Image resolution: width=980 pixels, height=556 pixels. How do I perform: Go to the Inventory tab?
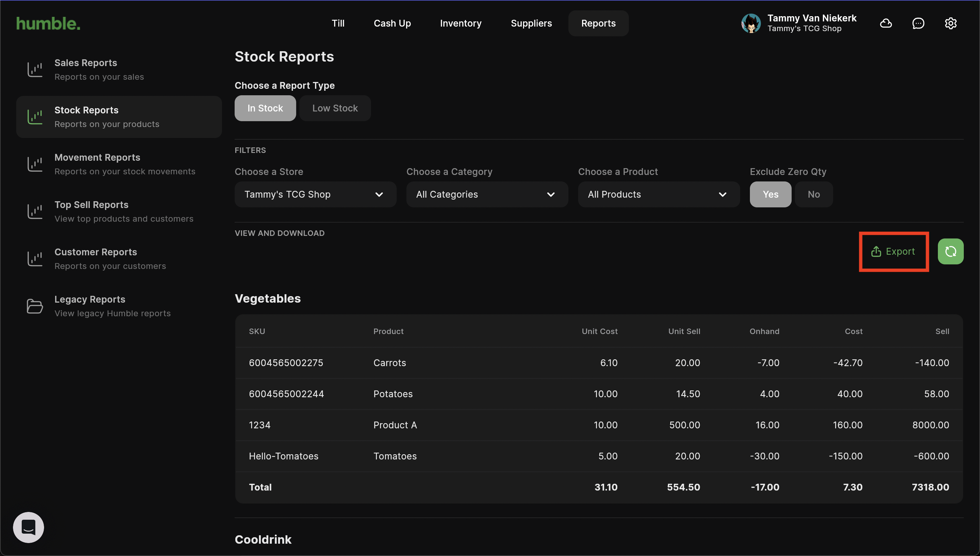click(x=461, y=23)
